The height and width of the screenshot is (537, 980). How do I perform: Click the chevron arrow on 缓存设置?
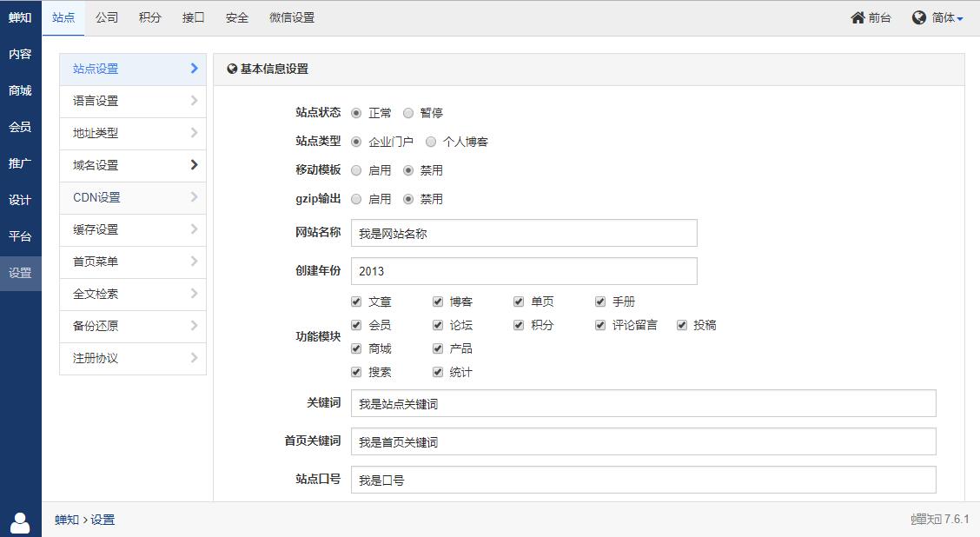[194, 229]
